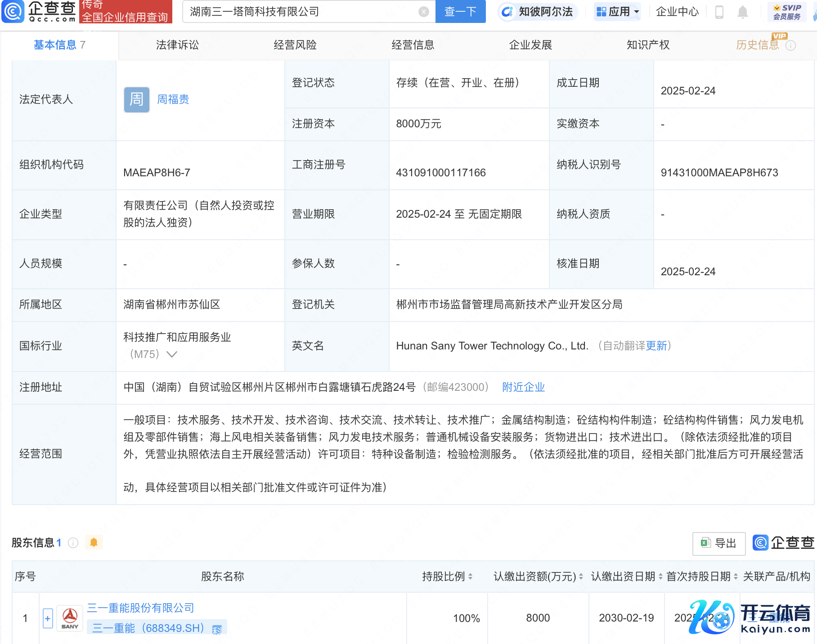
Task: Open the mobile phone app icon
Action: [719, 12]
